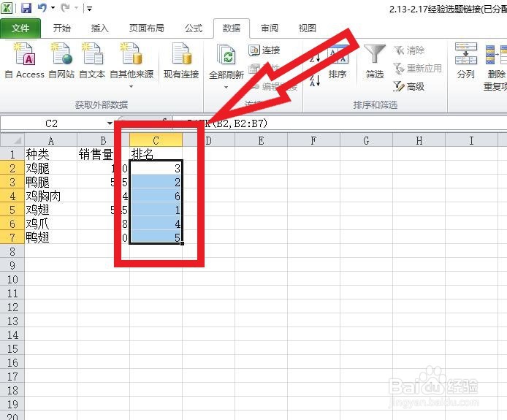
Task: Click the cell 鸡腿
Action: click(x=50, y=168)
